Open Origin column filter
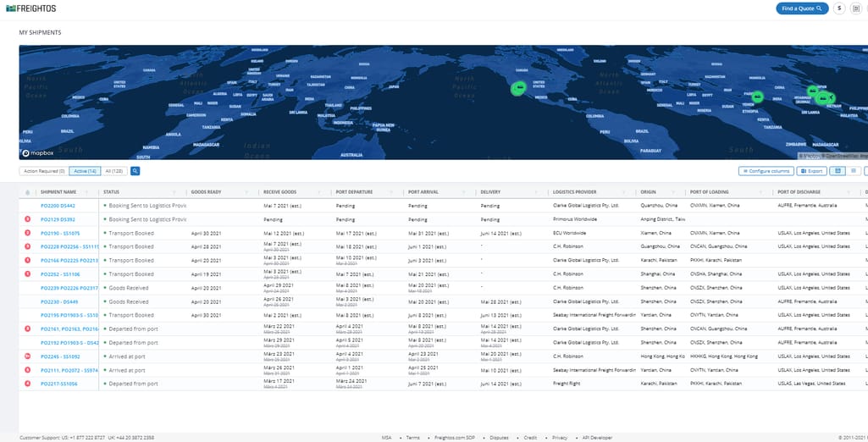Viewport: 868px width, 442px height. coord(675,192)
